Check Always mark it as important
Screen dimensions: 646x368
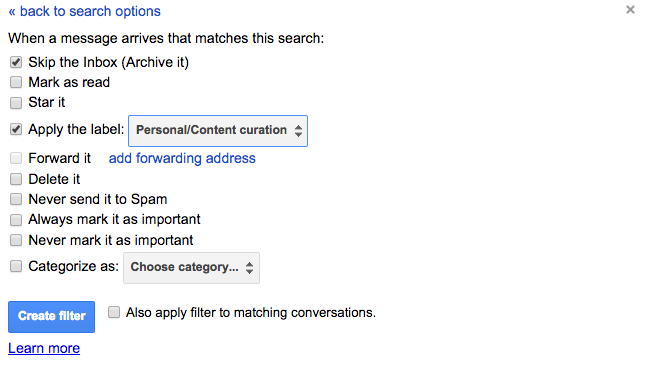click(x=16, y=220)
